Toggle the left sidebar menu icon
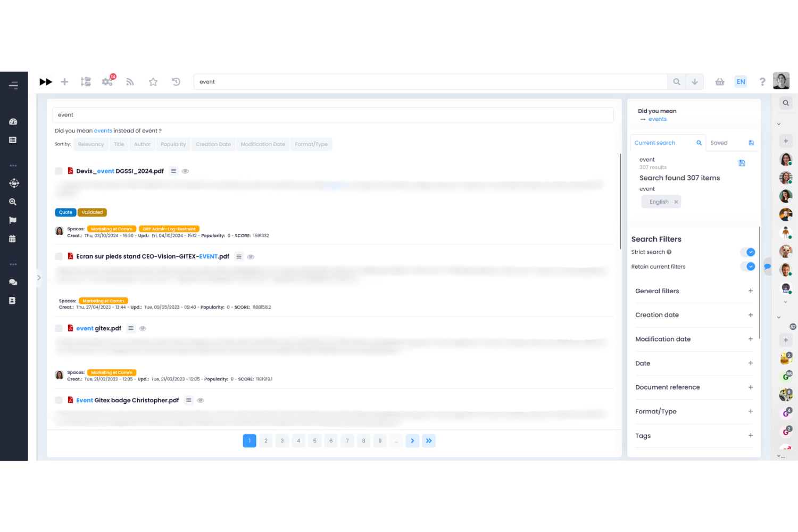798x532 pixels. (x=13, y=85)
